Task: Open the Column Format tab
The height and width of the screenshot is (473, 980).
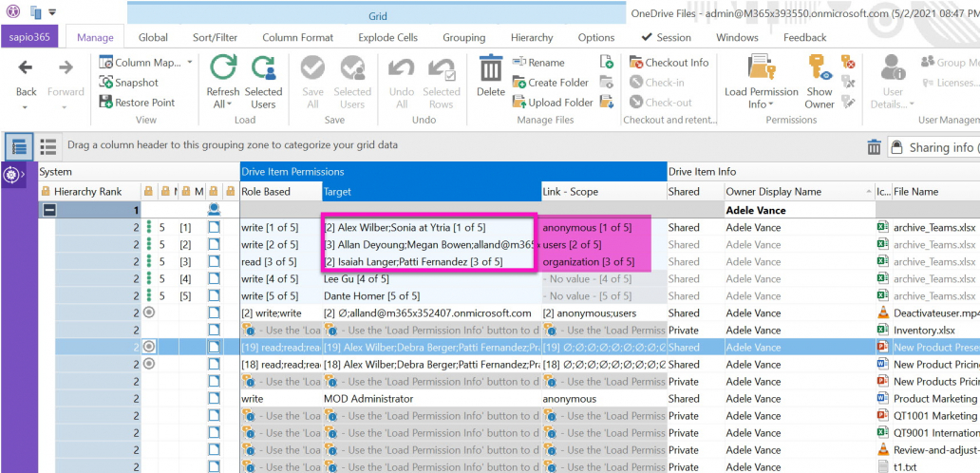Action: 297,37
